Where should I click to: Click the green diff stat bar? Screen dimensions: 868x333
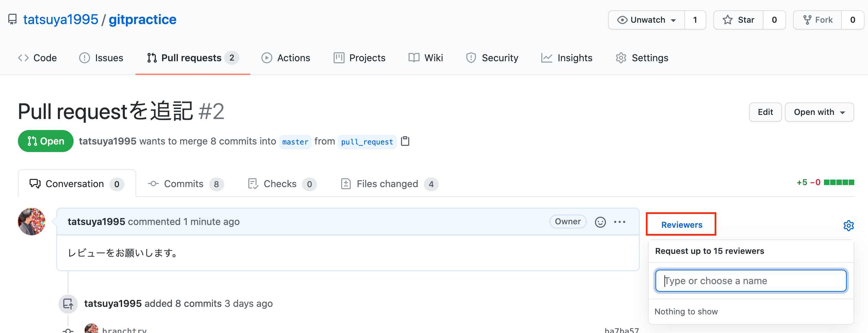pos(839,182)
